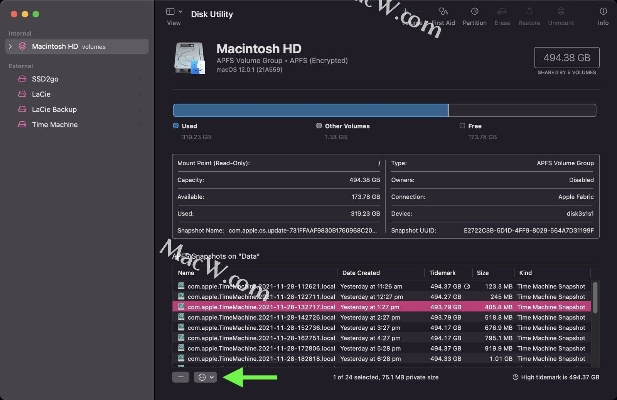Click the SSD2go drive icon
The width and height of the screenshot is (617, 400).
point(22,78)
